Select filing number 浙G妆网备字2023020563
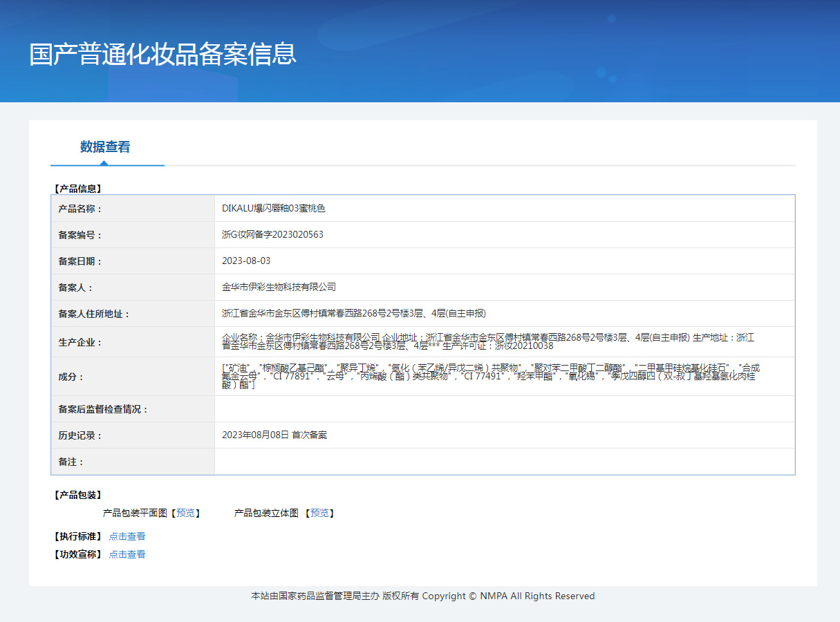Image resolution: width=840 pixels, height=622 pixels. 272,234
